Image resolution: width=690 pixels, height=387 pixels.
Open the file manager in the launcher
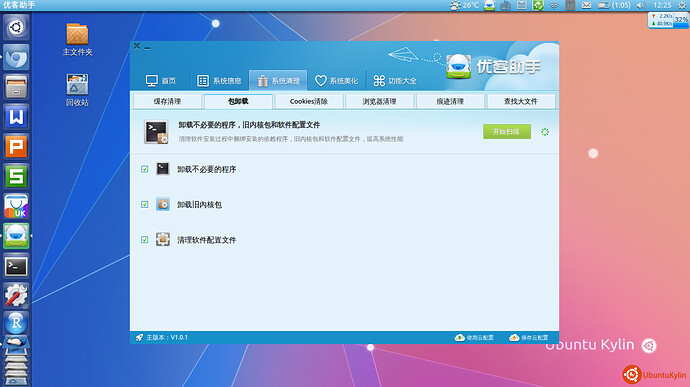tap(16, 87)
